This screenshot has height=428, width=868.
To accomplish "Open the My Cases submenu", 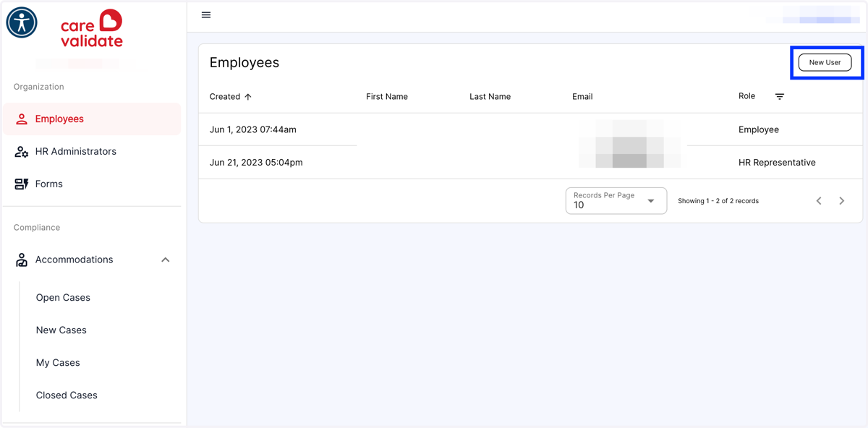I will coord(58,363).
